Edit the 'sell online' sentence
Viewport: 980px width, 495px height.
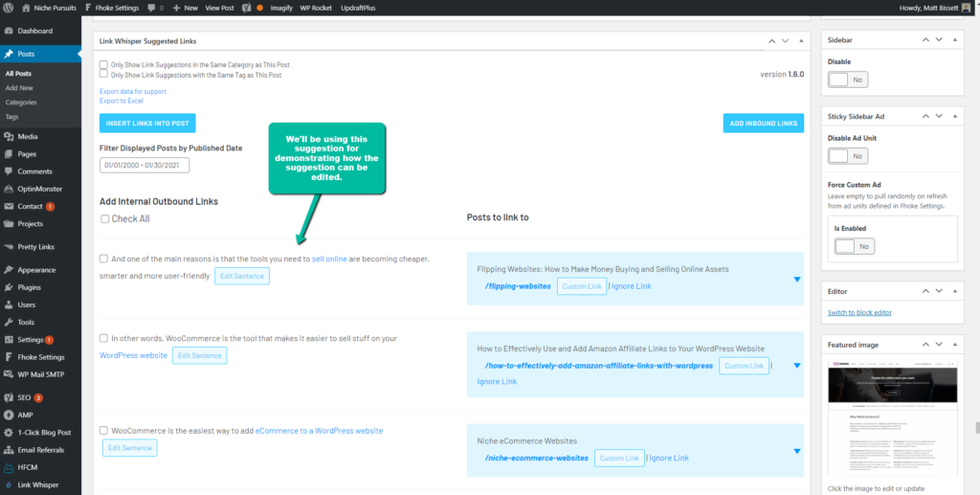[242, 276]
